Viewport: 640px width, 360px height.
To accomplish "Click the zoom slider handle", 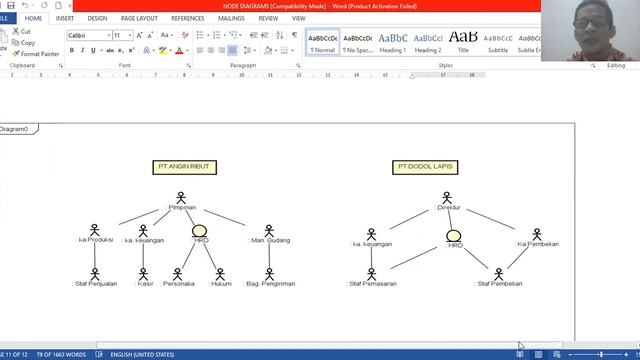I will click(x=601, y=355).
